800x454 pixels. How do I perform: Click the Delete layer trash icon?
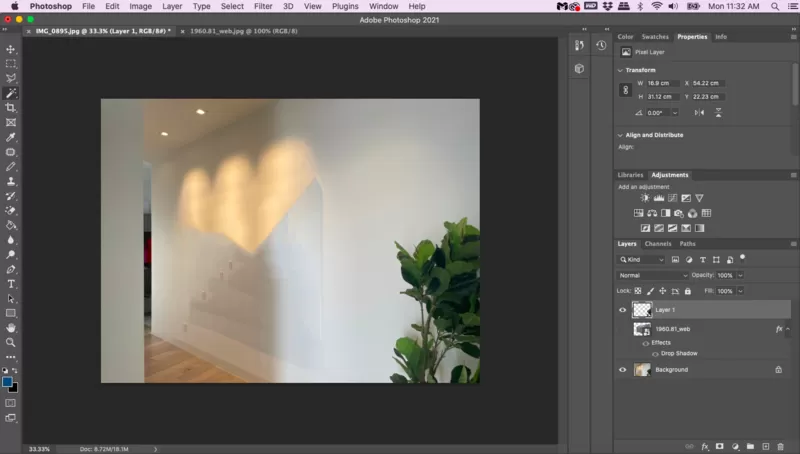(780, 446)
